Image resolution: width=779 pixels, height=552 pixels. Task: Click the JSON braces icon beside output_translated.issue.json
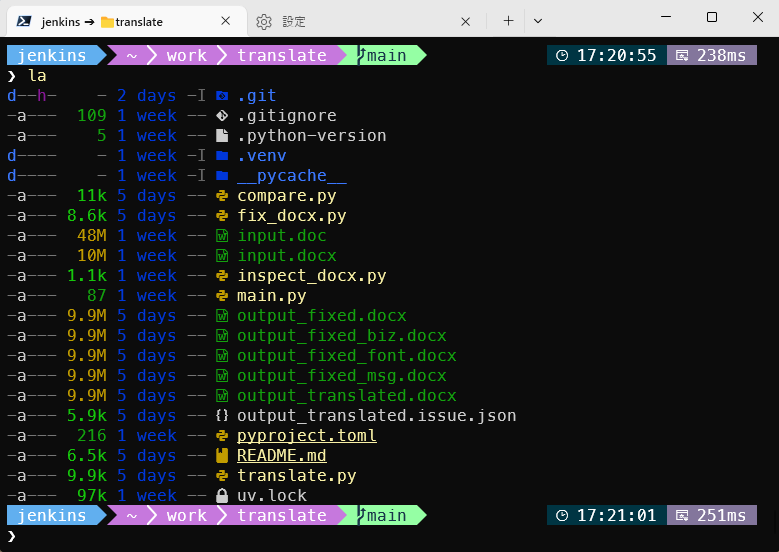click(x=222, y=416)
